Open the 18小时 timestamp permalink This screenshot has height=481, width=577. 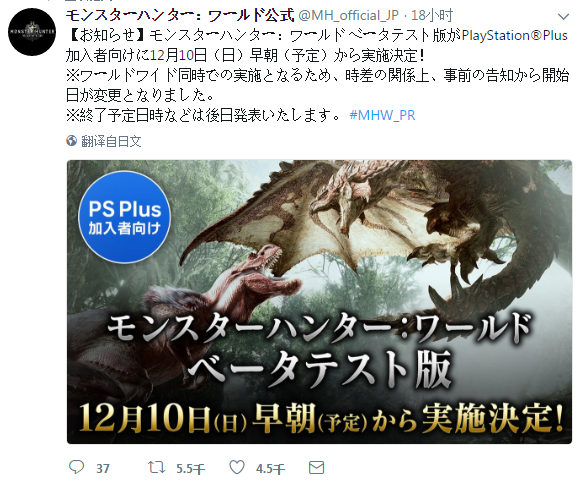pyautogui.click(x=432, y=15)
